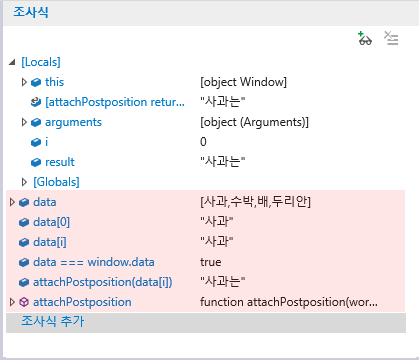The height and width of the screenshot is (360, 419).
Task: Select the data[i] watch expression
Action: (x=50, y=242)
